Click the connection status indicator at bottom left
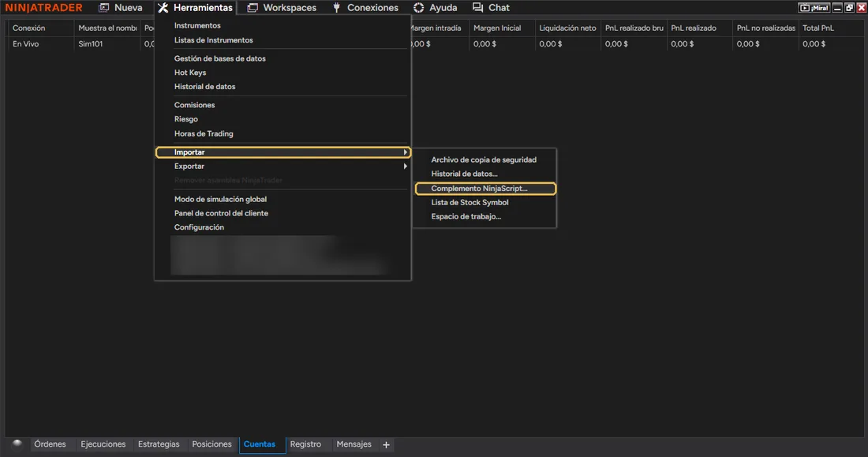Image resolution: width=868 pixels, height=457 pixels. pyautogui.click(x=17, y=443)
